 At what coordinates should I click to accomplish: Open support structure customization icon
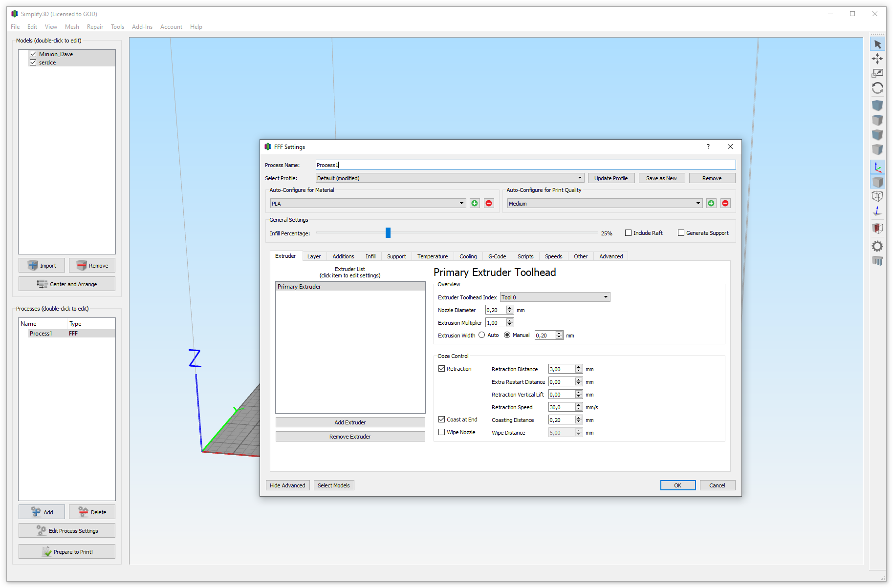(x=877, y=261)
